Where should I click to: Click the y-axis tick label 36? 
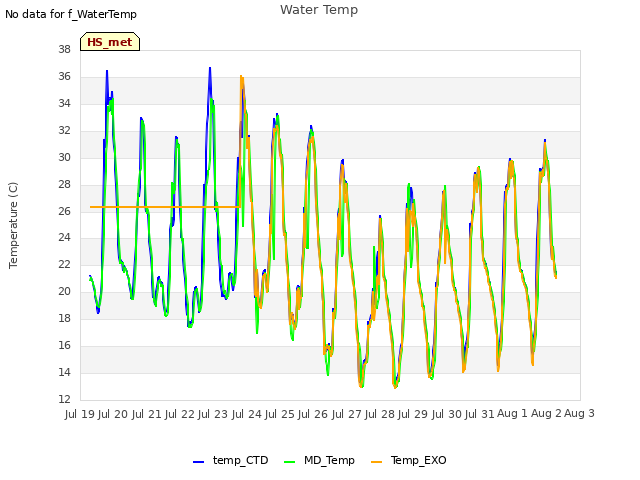[x=64, y=76]
